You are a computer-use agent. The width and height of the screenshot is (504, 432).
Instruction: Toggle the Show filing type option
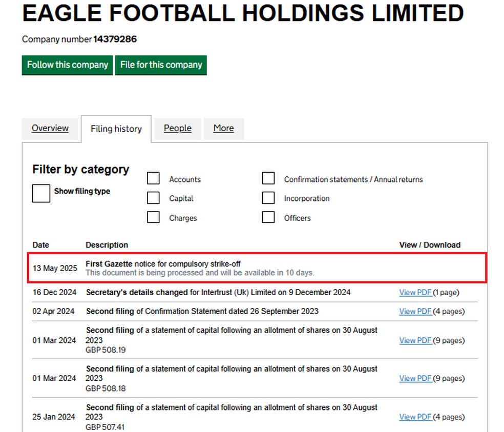coord(41,194)
